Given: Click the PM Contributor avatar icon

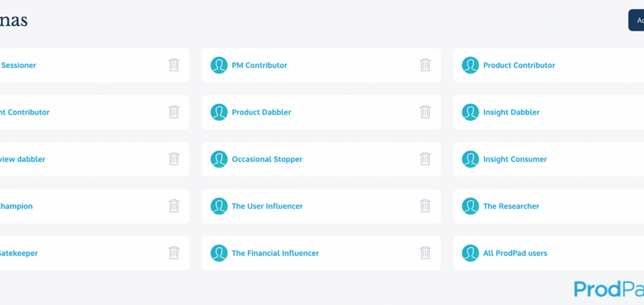Looking at the screenshot, I should point(219,65).
